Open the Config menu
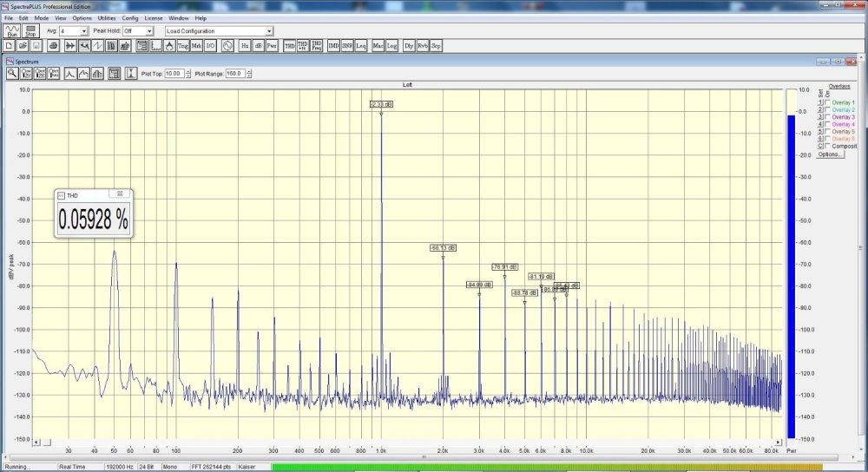Image resolution: width=868 pixels, height=472 pixels. tap(130, 17)
